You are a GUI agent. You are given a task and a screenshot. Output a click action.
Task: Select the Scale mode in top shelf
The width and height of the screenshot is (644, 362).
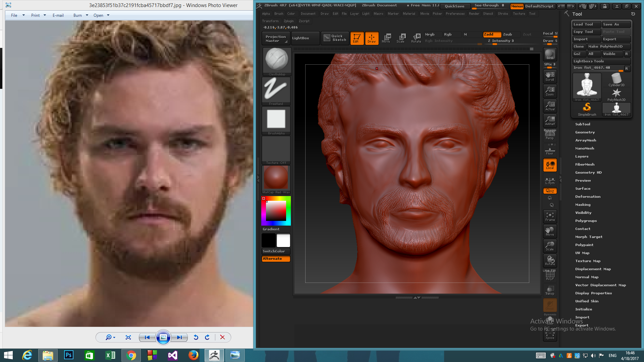(x=401, y=38)
